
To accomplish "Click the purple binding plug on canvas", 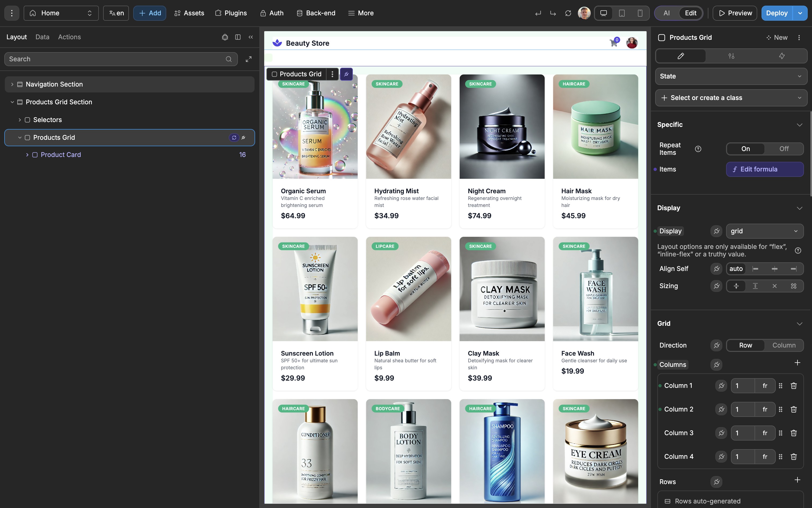I will (x=346, y=74).
